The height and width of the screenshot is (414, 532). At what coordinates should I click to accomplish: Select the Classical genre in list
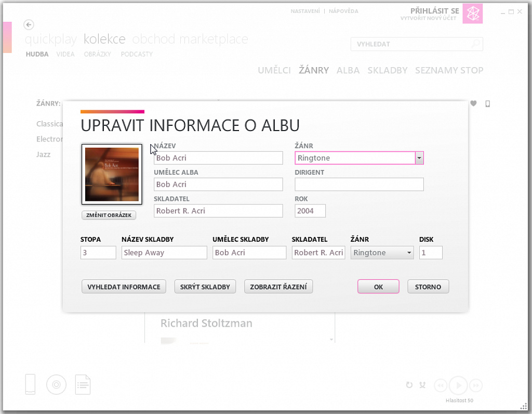[x=49, y=124]
